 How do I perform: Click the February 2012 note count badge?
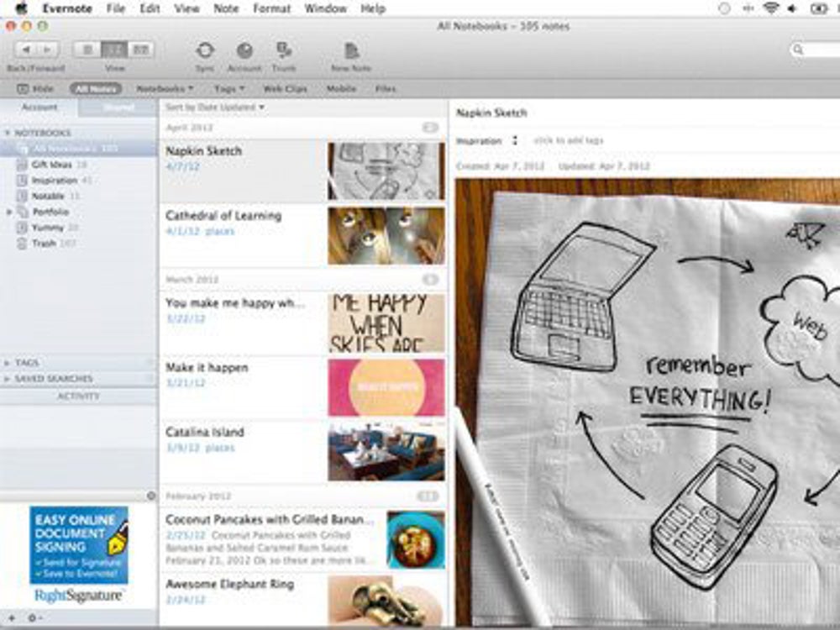(428, 496)
